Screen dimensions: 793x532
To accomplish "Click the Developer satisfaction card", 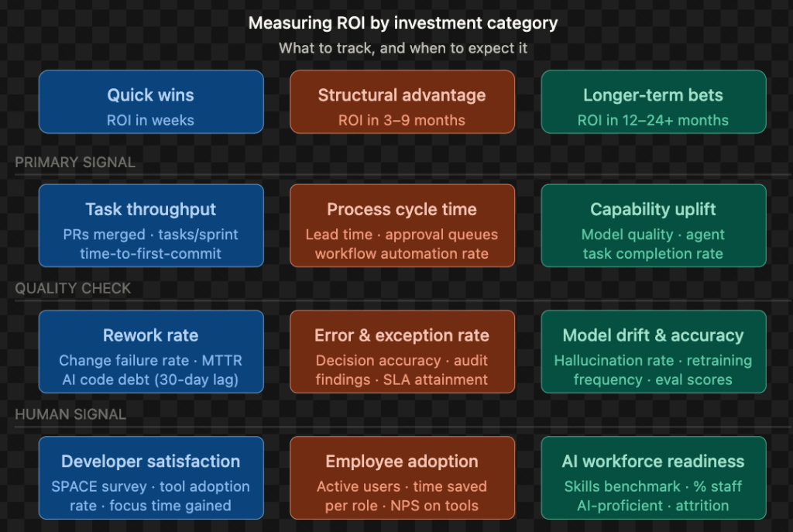I will tap(151, 478).
